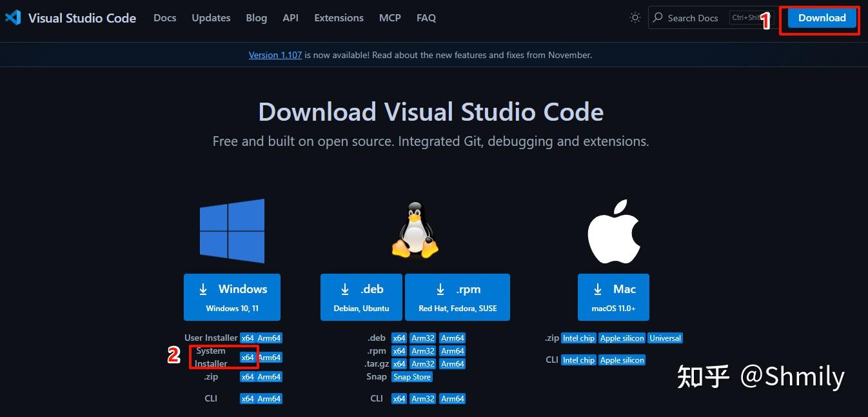Click the 'Free and built on open source' subtitle
Viewport: 868px width, 417px height.
[x=431, y=141]
